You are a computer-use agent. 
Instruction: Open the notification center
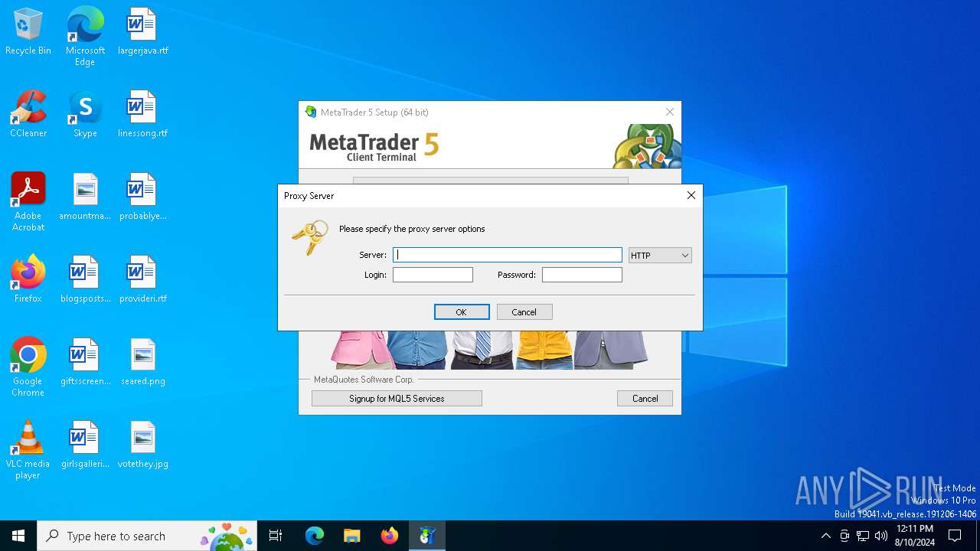click(955, 536)
